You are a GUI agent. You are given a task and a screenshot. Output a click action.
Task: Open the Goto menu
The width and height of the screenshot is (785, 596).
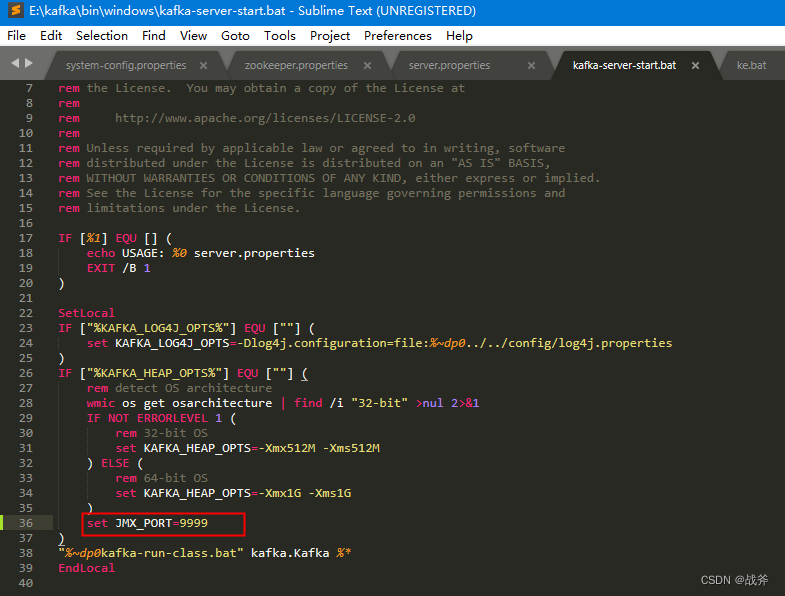pyautogui.click(x=235, y=36)
